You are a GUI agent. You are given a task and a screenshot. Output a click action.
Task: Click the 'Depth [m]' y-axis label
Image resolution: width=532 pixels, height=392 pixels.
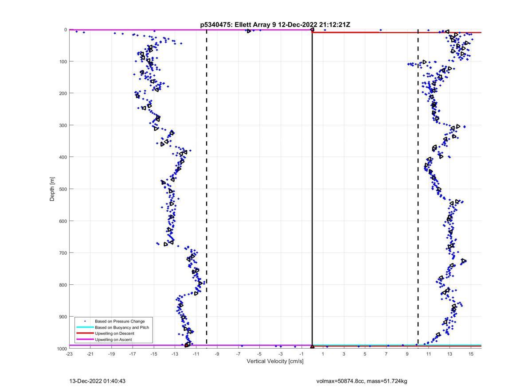click(52, 189)
